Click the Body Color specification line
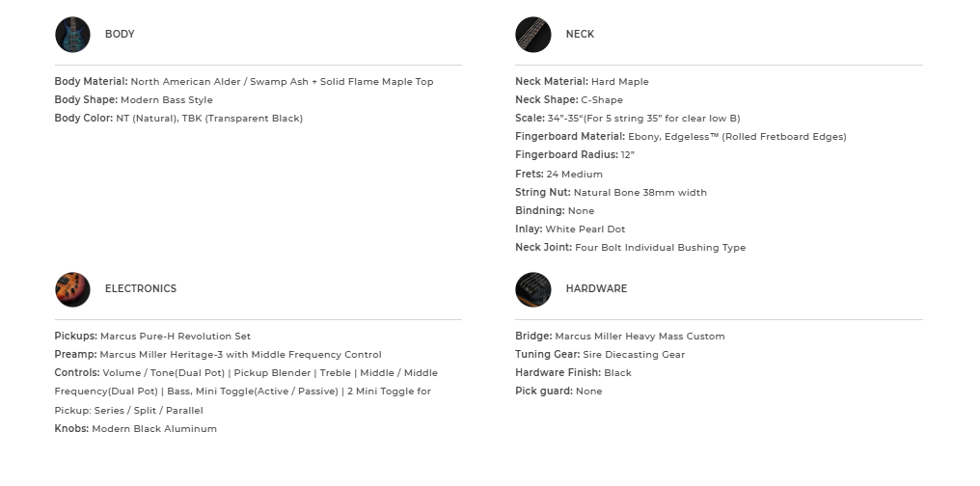Viewport: 980px width, 486px height. pyautogui.click(x=178, y=119)
